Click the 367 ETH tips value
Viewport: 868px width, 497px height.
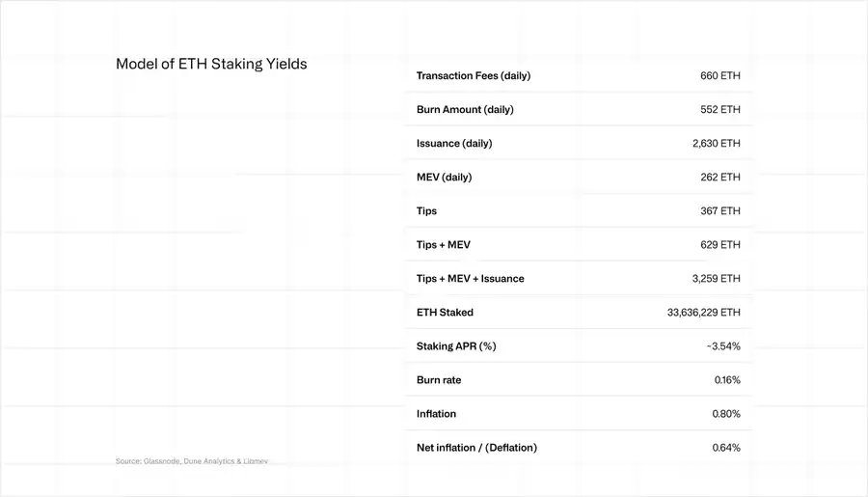pyautogui.click(x=720, y=210)
